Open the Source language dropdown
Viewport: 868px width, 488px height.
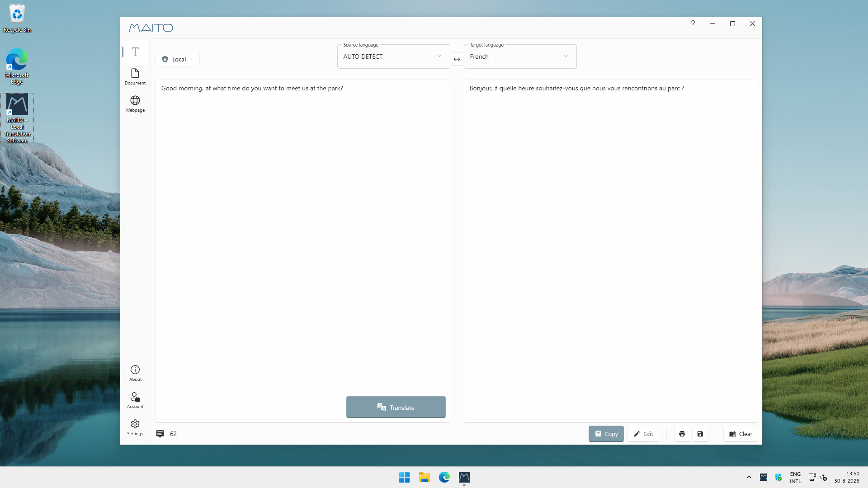(393, 56)
